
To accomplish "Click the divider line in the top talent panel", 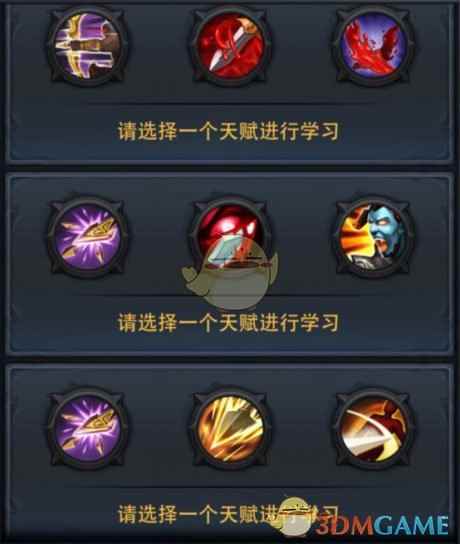I will tap(230, 103).
